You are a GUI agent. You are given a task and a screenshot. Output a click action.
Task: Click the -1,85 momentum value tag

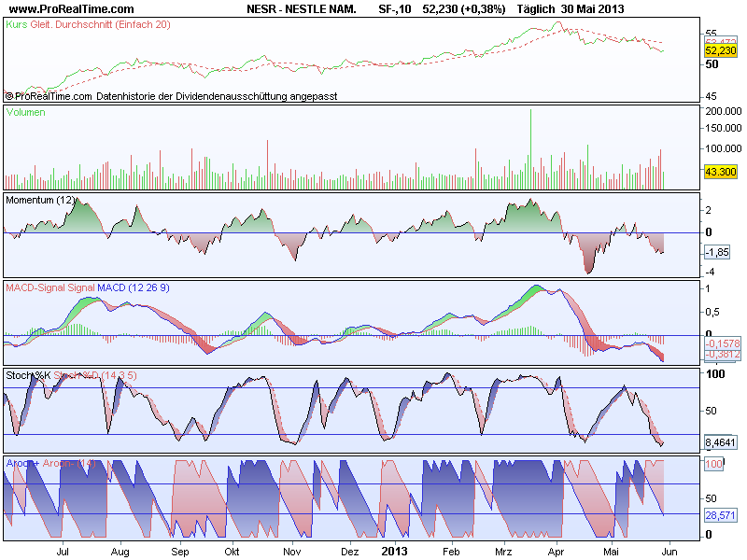[717, 252]
